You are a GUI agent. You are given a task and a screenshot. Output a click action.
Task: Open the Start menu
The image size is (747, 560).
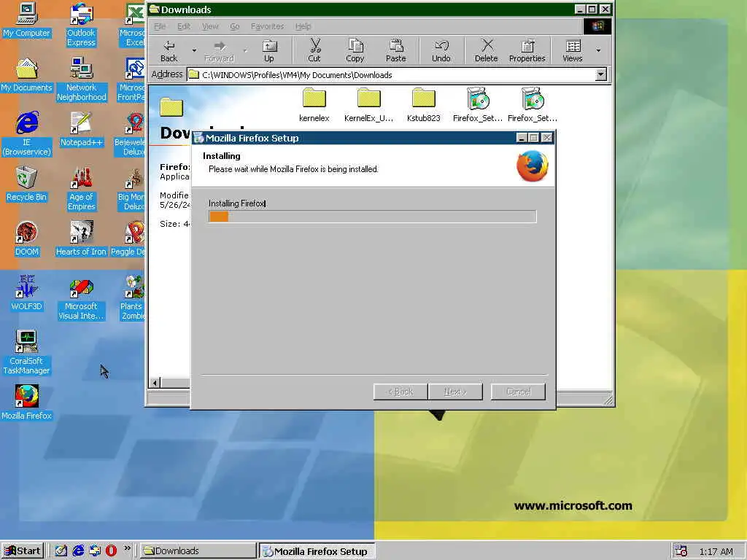[x=23, y=551]
